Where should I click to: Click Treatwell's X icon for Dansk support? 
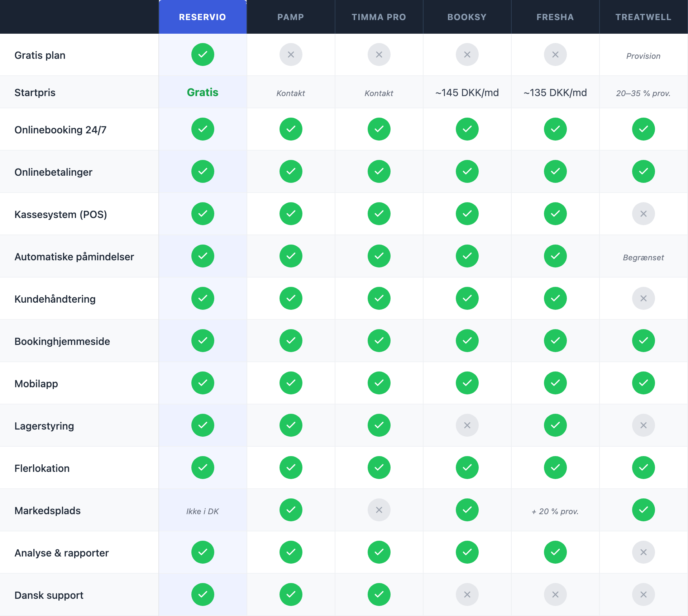coord(644,594)
